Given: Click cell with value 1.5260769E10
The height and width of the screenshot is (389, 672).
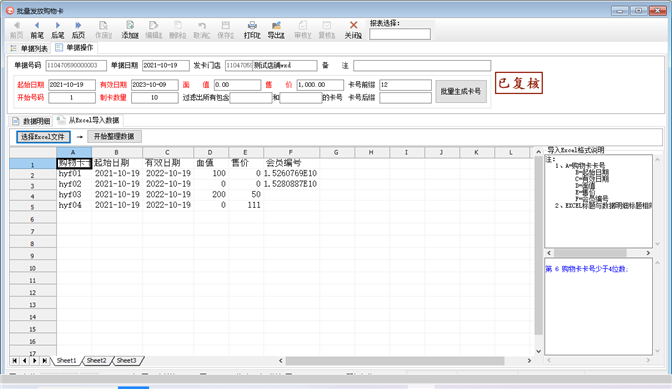Looking at the screenshot, I should 291,174.
